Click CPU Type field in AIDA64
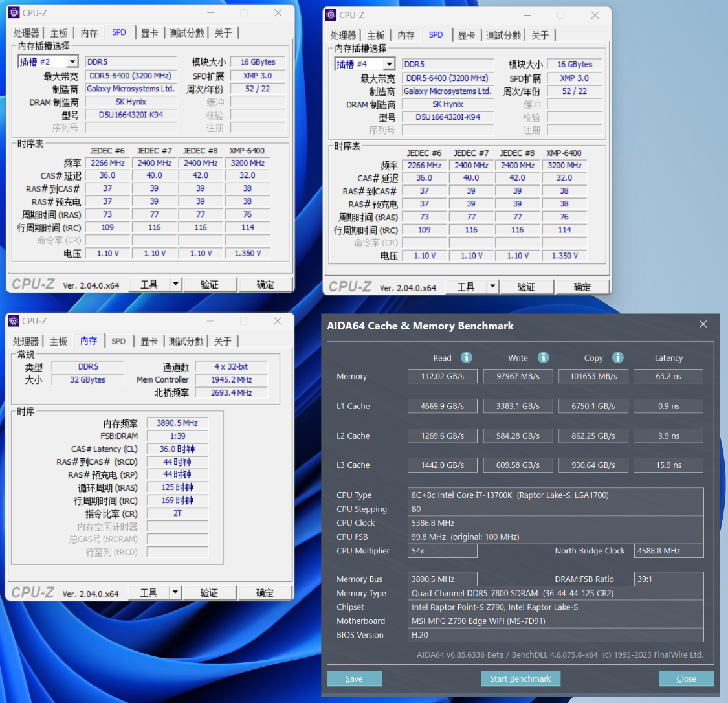Viewport: 728px width, 703px height. [556, 495]
